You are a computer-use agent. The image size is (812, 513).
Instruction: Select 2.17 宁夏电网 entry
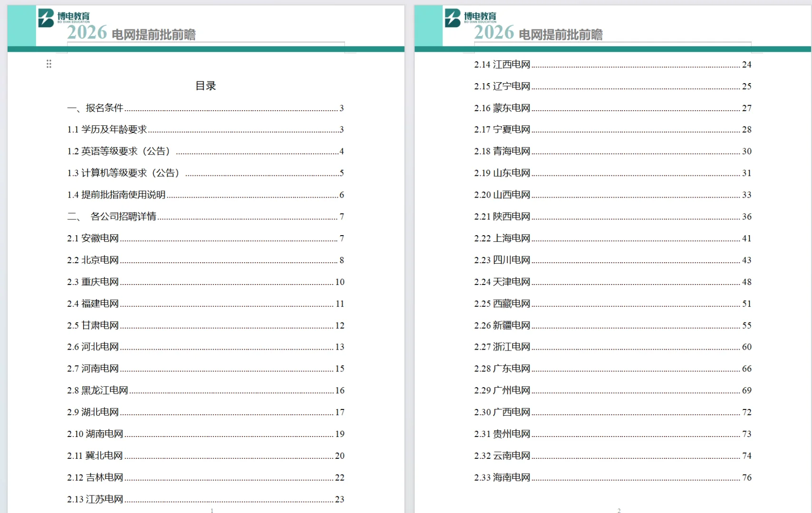[613, 129]
